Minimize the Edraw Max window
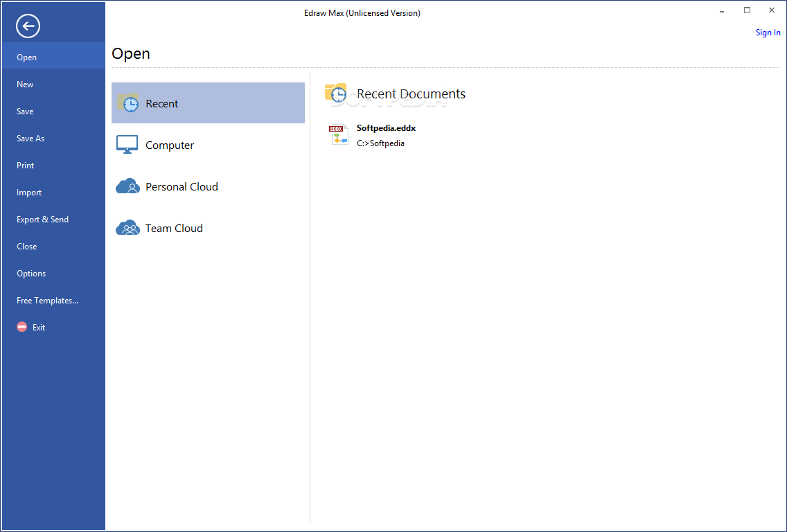This screenshot has width=787, height=532. [723, 10]
